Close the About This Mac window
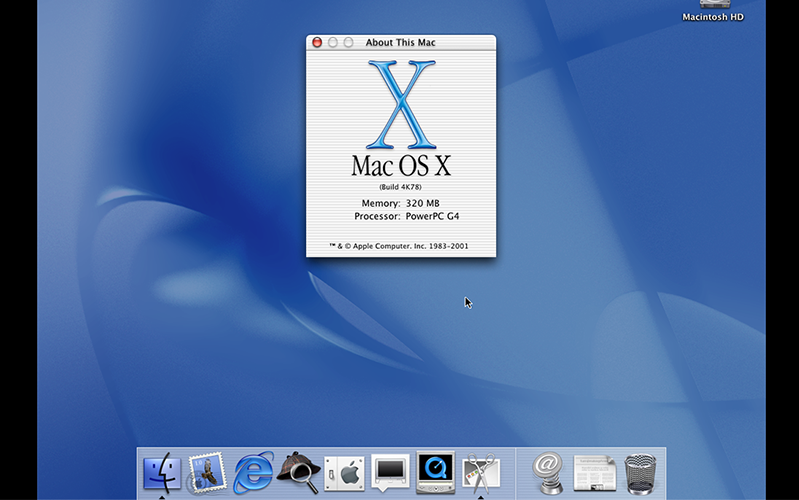This screenshot has height=500, width=799. point(317,42)
